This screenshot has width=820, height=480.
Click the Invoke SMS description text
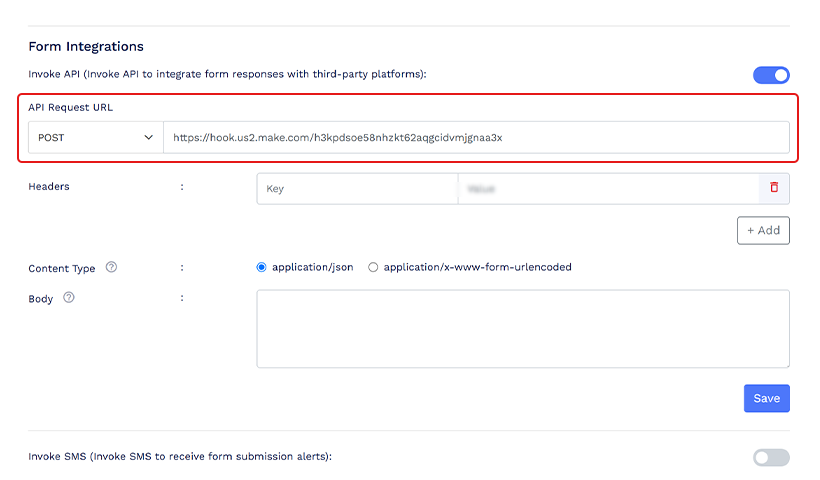tap(180, 457)
